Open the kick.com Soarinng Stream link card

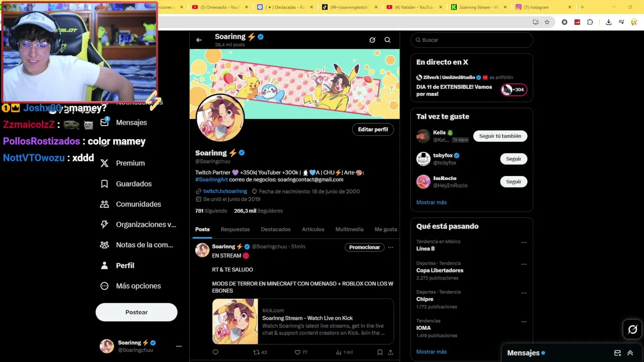[x=303, y=322]
